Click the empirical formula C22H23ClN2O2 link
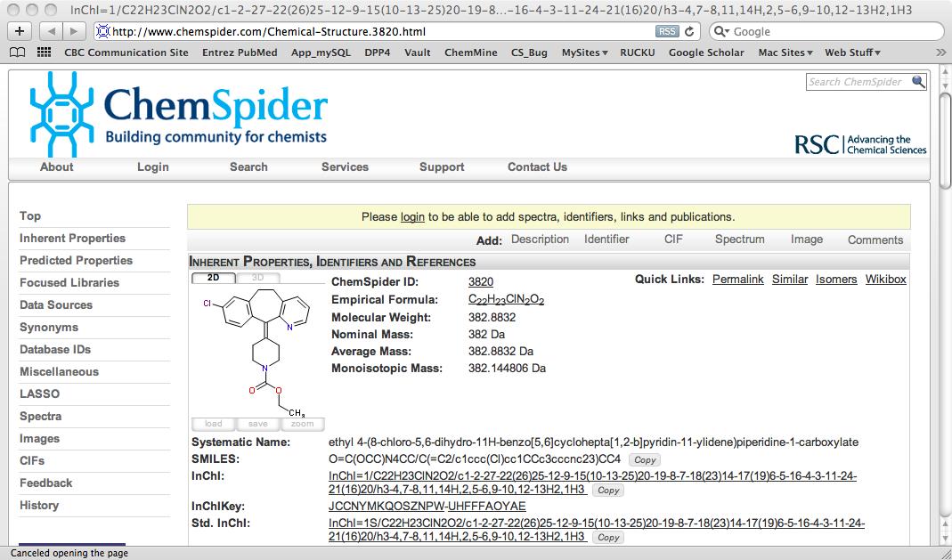Image resolution: width=952 pixels, height=560 pixels. pyautogui.click(x=506, y=300)
